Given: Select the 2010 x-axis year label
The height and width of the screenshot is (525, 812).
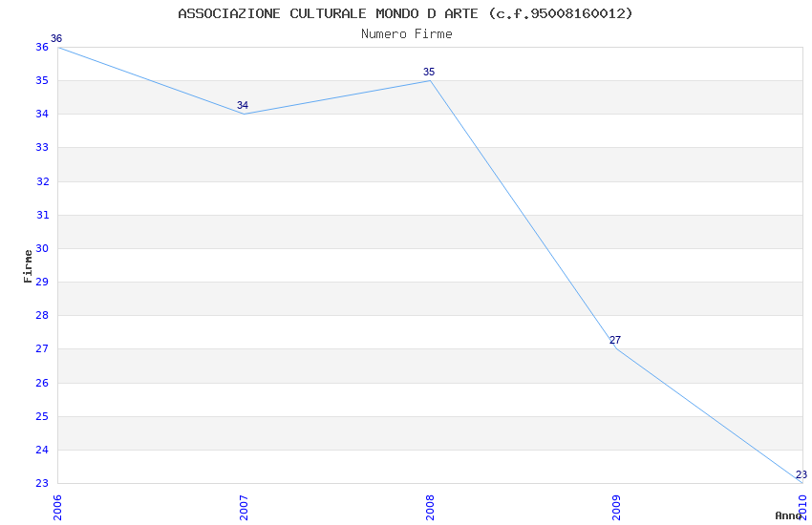Looking at the screenshot, I should point(802,508).
